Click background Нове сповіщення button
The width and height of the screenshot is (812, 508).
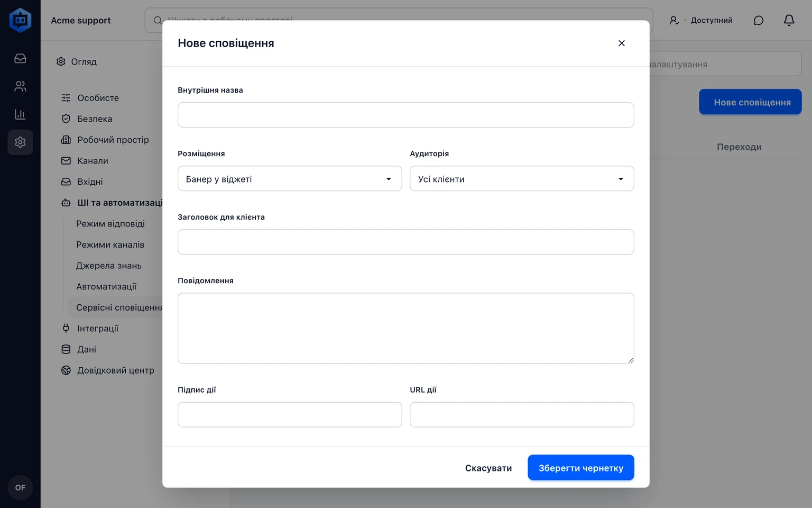coord(750,102)
